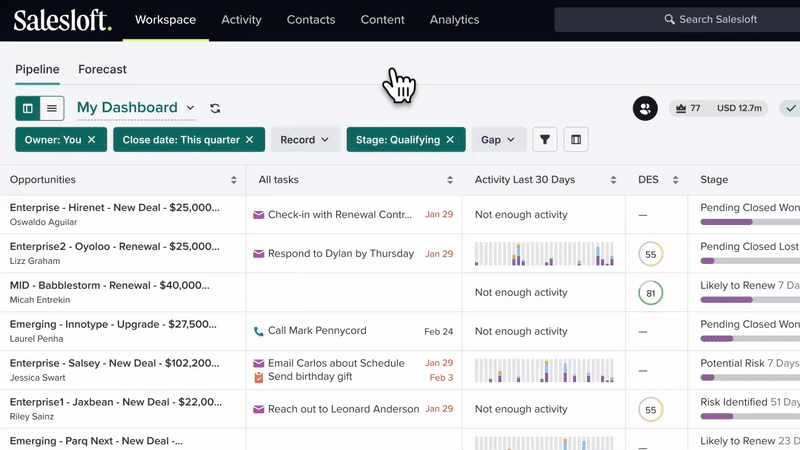The width and height of the screenshot is (800, 450).
Task: Click the phone icon for Call Mark Pennycord
Action: tap(259, 331)
